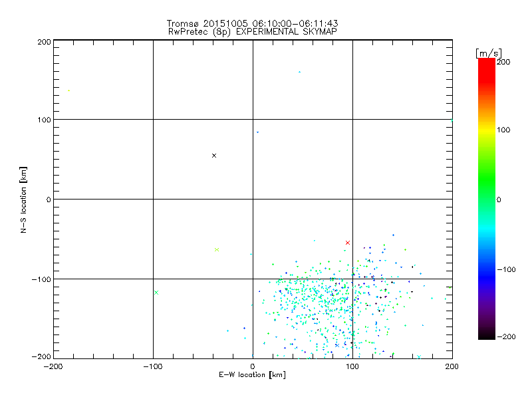This screenshot has width=532, height=399.
Task: Click the 'N-S location [km]' axis label
Action: (23, 200)
